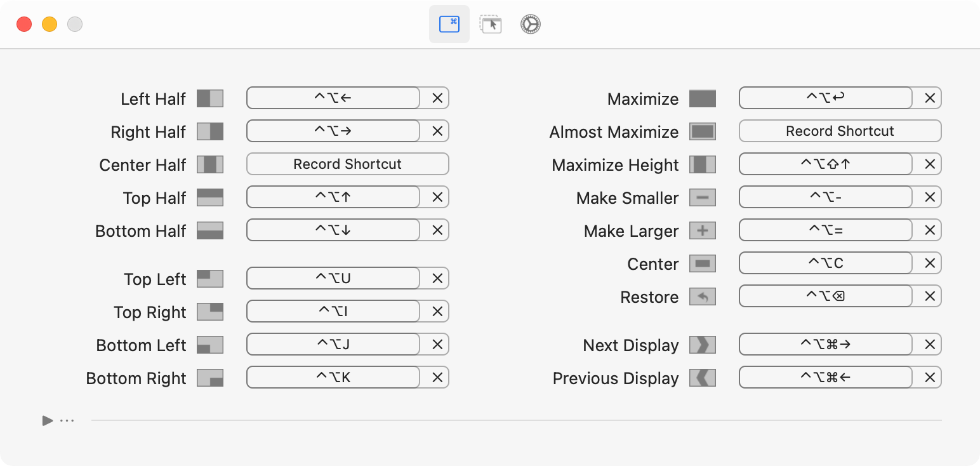Click the Left Half window icon
980x466 pixels.
210,98
